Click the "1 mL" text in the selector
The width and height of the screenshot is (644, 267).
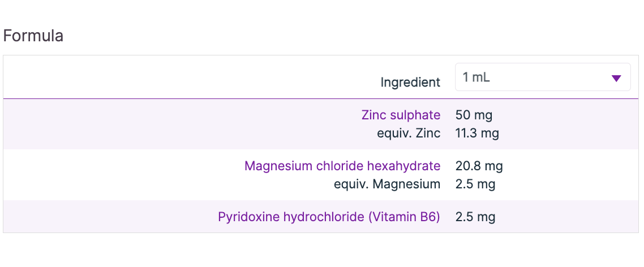tap(476, 77)
